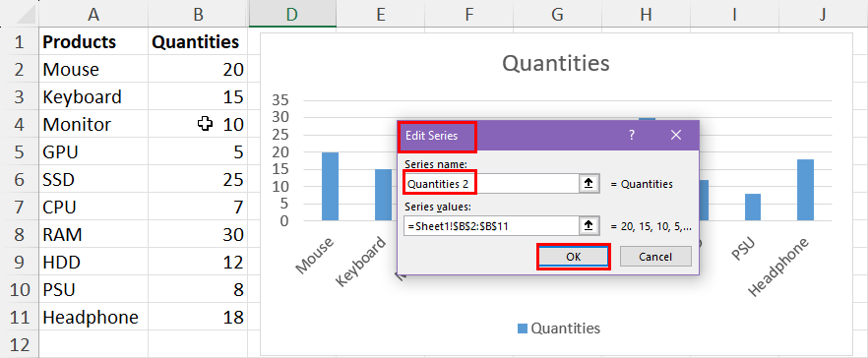Screen dimensions: 868x358
Task: Select row 2 header
Action: [20, 69]
